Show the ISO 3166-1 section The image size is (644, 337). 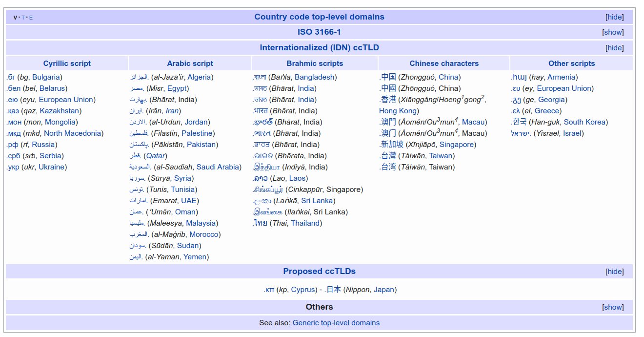tap(613, 32)
